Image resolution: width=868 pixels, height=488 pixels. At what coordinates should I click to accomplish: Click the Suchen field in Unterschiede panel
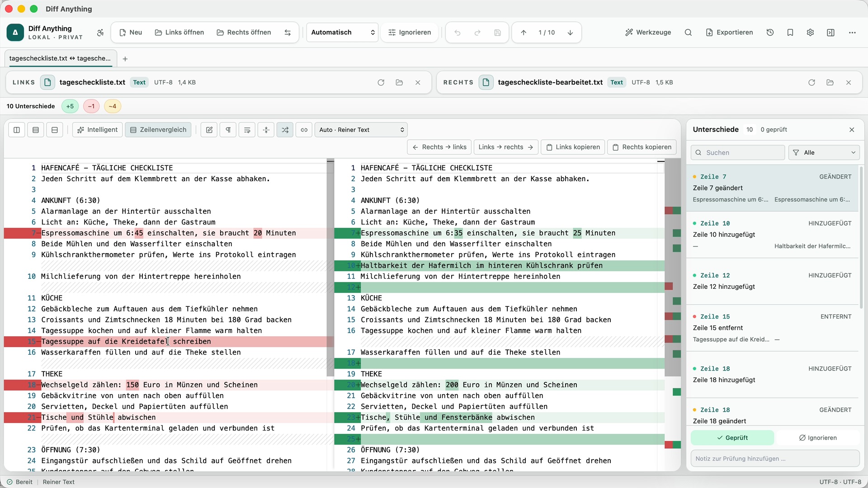pyautogui.click(x=738, y=153)
